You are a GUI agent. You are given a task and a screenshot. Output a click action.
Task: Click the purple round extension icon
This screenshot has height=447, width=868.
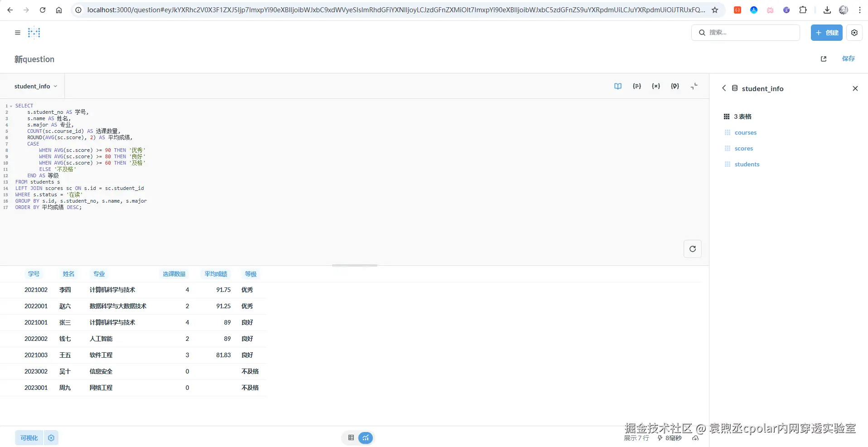click(786, 10)
